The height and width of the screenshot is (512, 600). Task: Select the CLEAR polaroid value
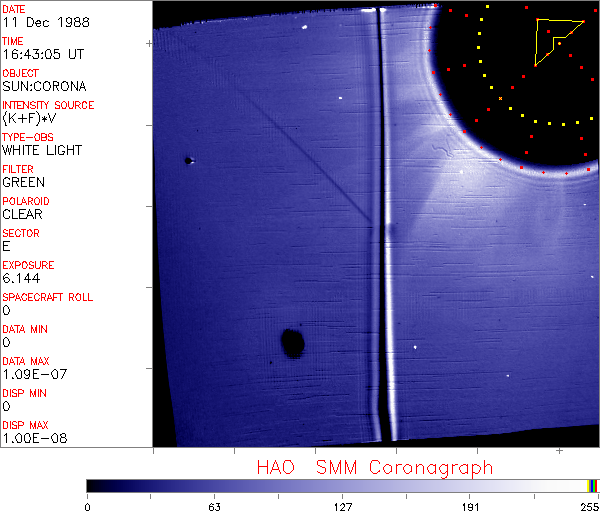[23, 214]
